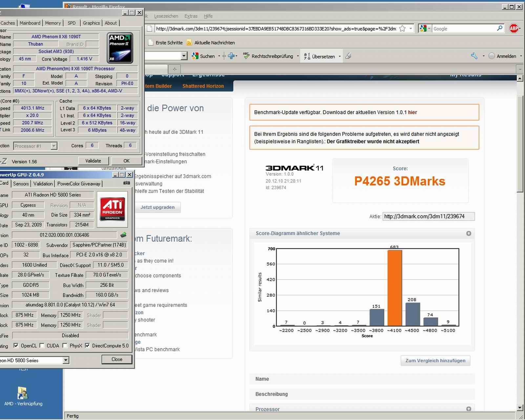Click the wrench settings icon in the toolbar

474,56
